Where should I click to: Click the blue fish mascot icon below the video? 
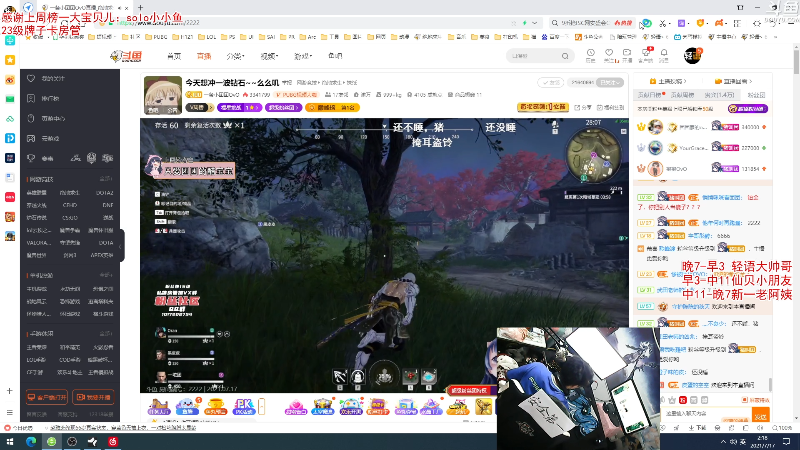[x=187, y=406]
